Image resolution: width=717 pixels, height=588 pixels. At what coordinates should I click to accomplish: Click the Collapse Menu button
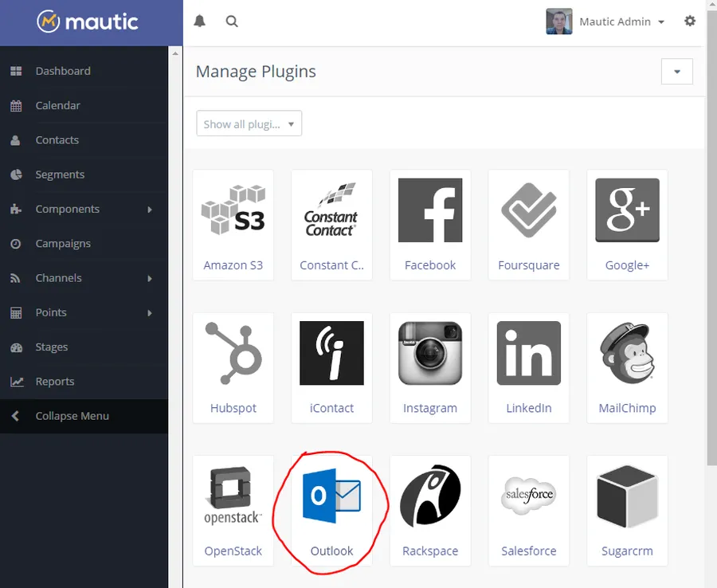point(84,416)
